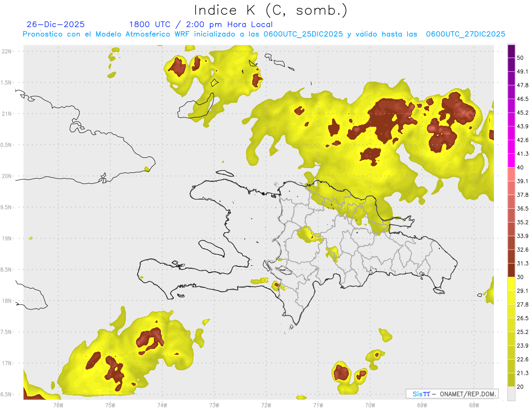Click the "72W" longitude label
This screenshot has width=532, height=411.
(266, 405)
